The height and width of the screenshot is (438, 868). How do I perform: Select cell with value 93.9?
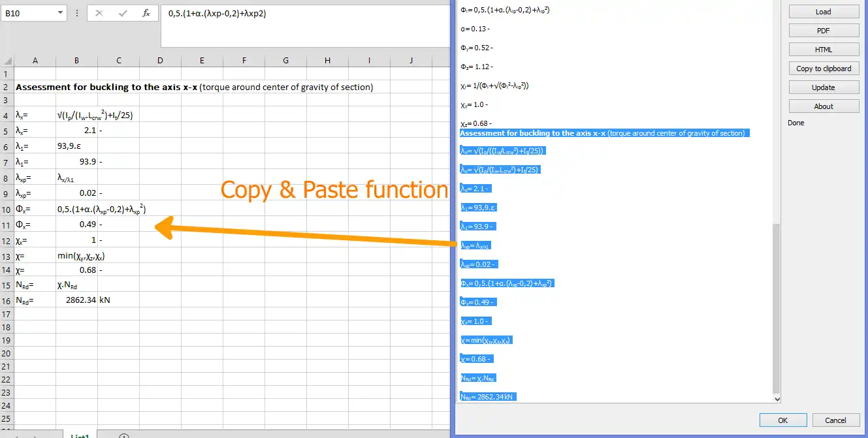[76, 161]
